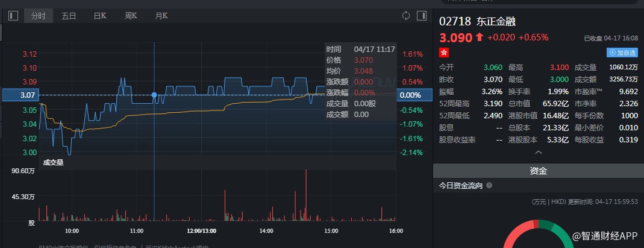Click the 成交量 volume panel label
The width and height of the screenshot is (644, 248).
[x=52, y=162]
